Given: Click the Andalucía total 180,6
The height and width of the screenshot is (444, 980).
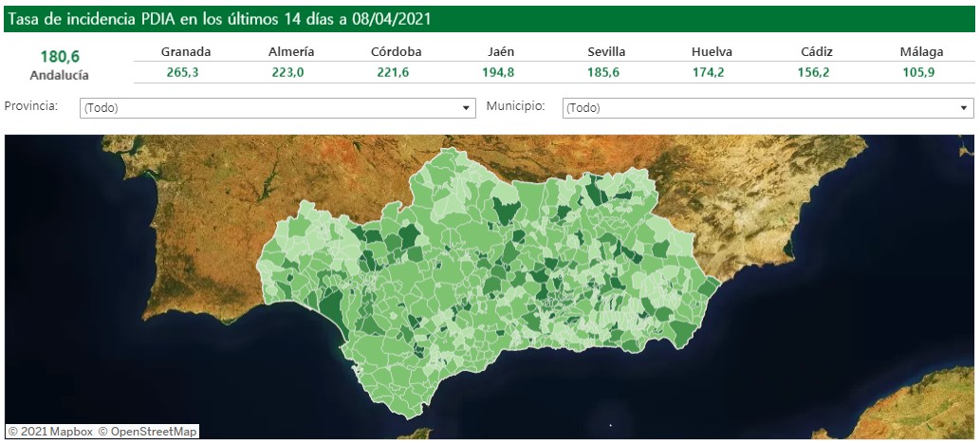Looking at the screenshot, I should pyautogui.click(x=59, y=57).
